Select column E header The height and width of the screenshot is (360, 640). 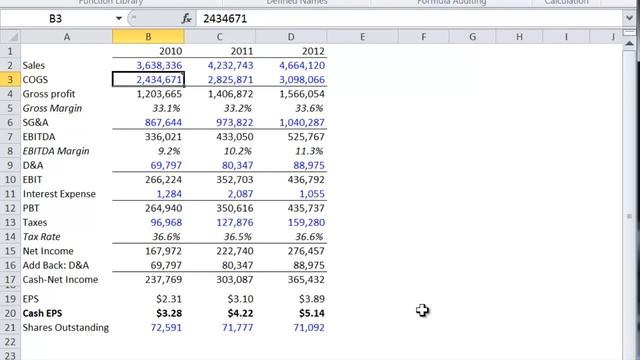pyautogui.click(x=362, y=37)
